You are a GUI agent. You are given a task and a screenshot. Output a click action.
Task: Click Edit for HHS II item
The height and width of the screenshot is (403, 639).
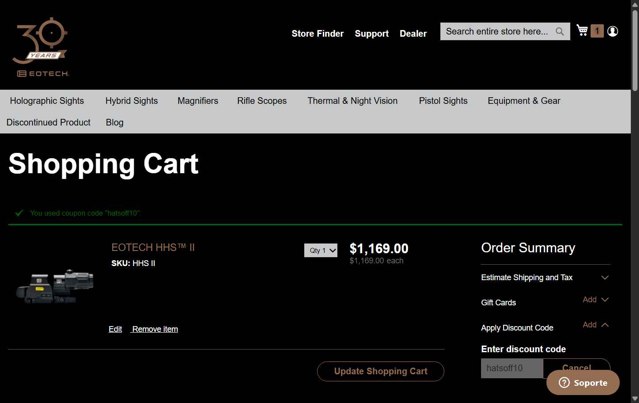115,329
